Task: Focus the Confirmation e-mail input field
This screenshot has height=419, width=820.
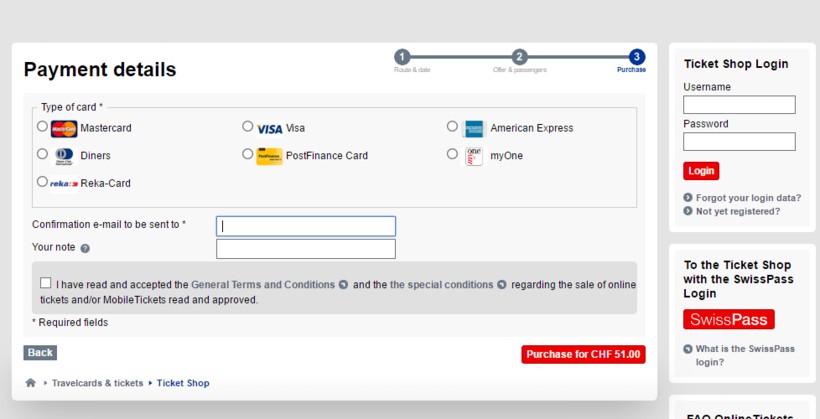Action: coord(306,226)
